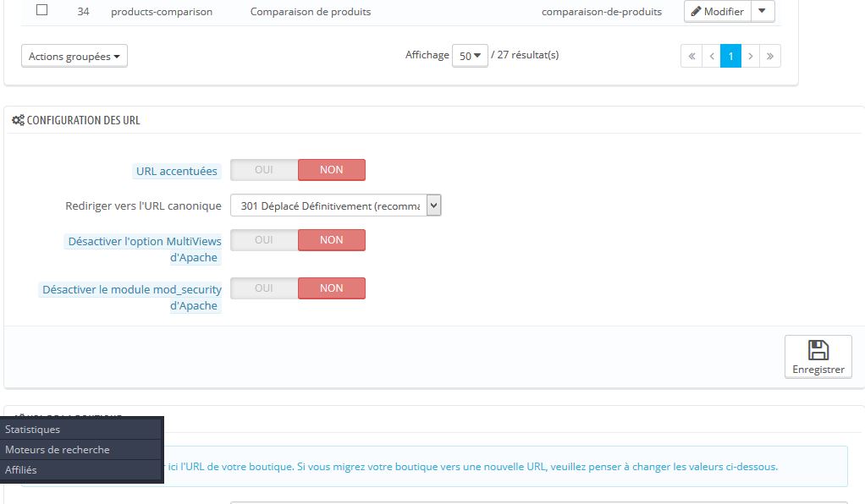Screen dimensions: 865x504
Task: Go to next page arrow
Action: (x=750, y=57)
